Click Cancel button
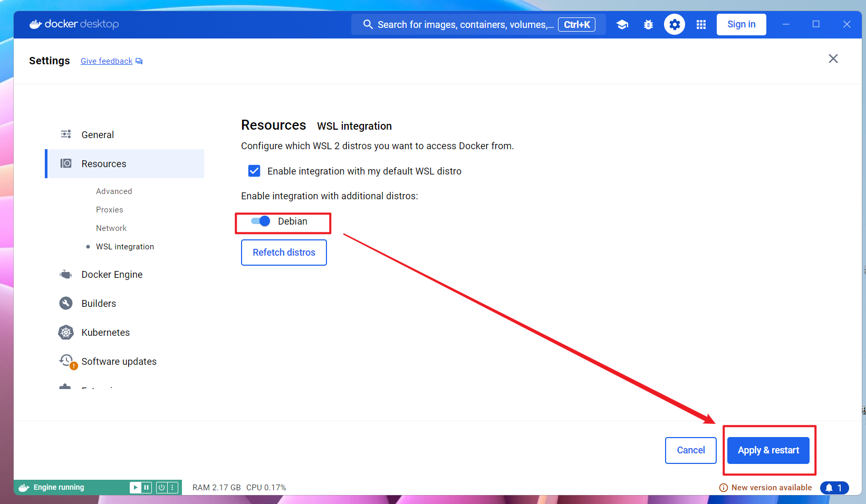 coord(691,450)
